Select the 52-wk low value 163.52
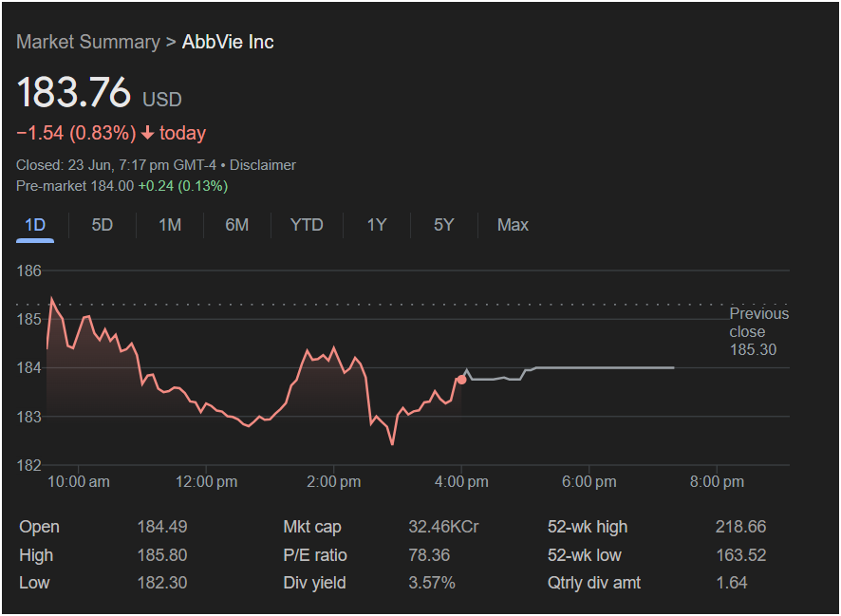Screen dimensions: 841x616 740,555
